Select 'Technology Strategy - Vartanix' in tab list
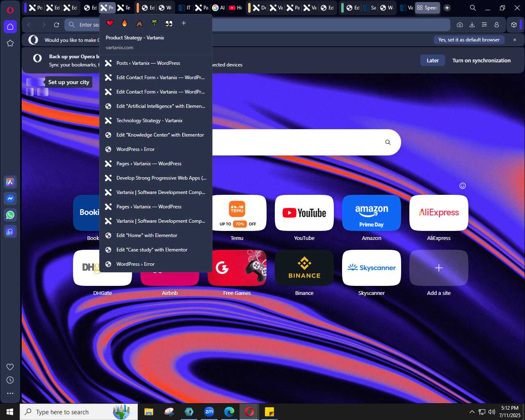 156,121
